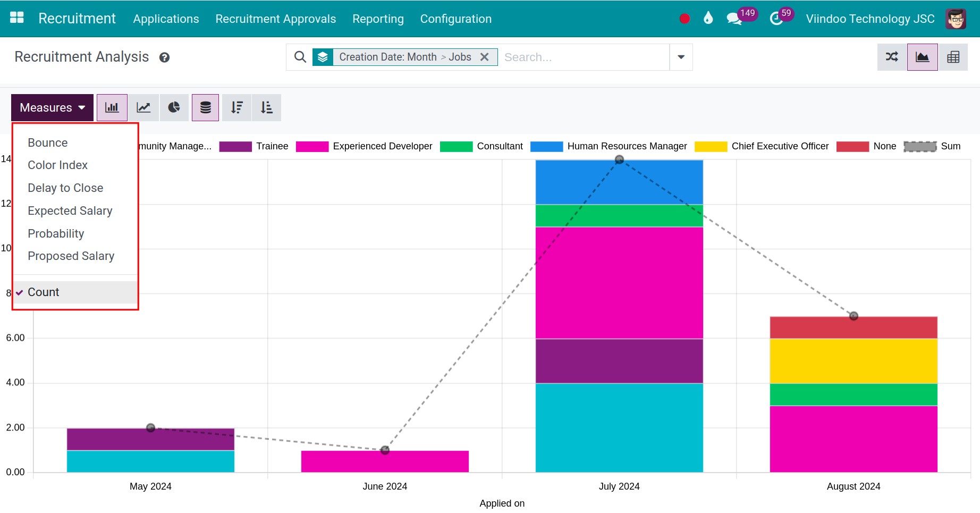The image size is (980, 513).
Task: Click August 2024 yellow CEO bar segment
Action: [854, 361]
